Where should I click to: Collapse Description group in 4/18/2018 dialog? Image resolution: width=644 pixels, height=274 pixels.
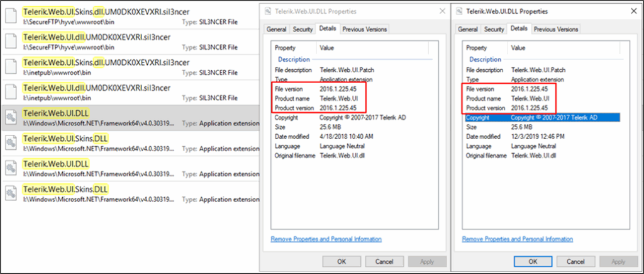293,59
